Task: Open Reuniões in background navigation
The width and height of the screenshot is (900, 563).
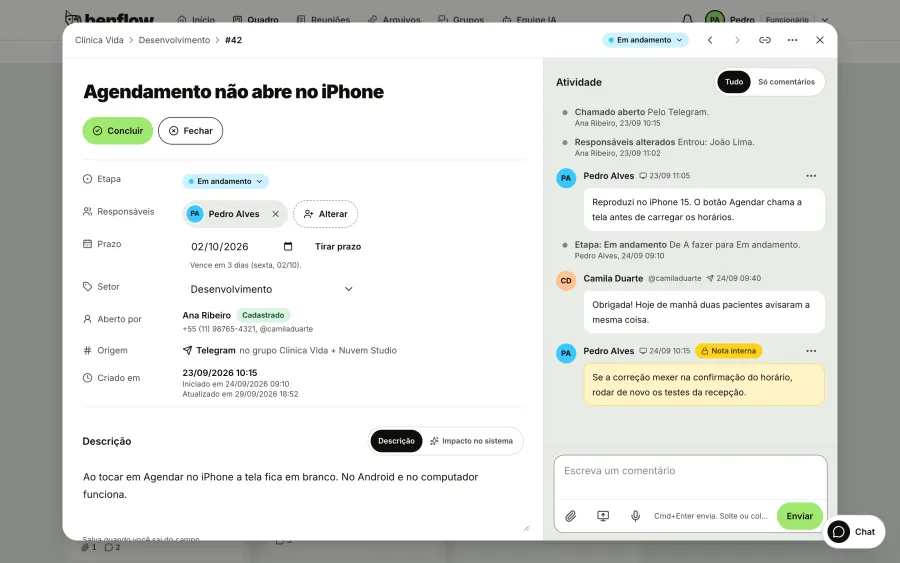Action: 323,20
